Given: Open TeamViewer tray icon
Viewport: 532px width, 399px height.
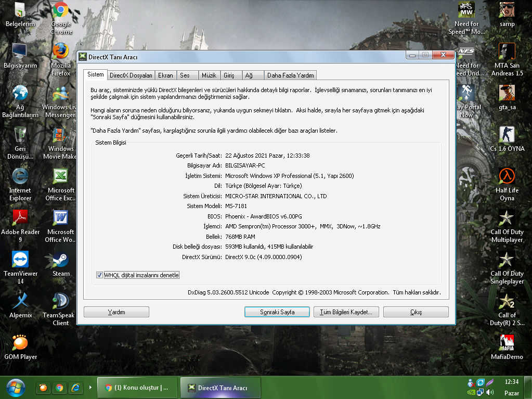Looking at the screenshot, I should pyautogui.click(x=481, y=383).
